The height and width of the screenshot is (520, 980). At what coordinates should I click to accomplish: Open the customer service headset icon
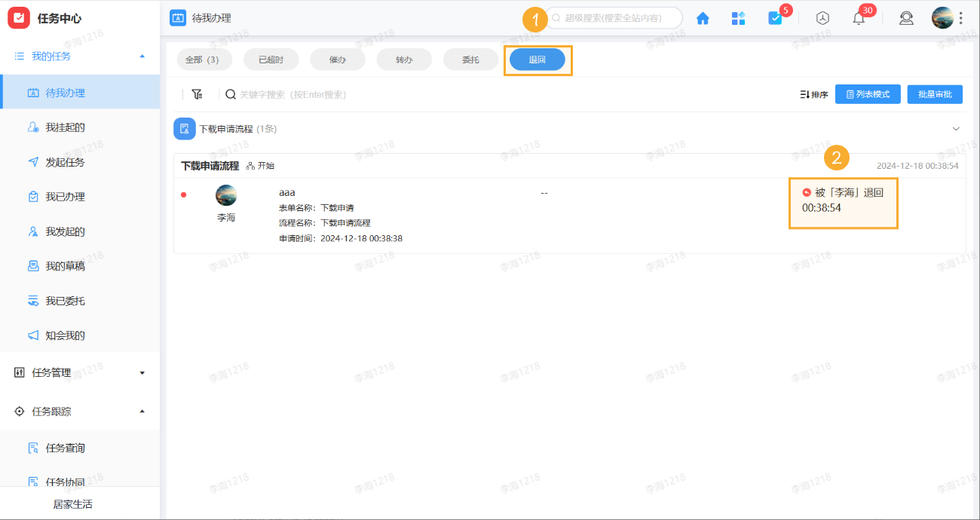[x=906, y=17]
